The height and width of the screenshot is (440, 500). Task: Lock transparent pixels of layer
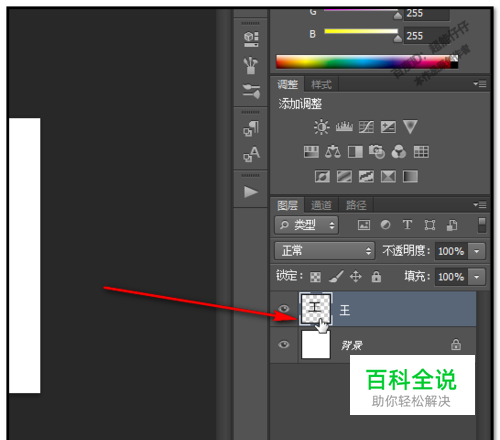coord(315,277)
